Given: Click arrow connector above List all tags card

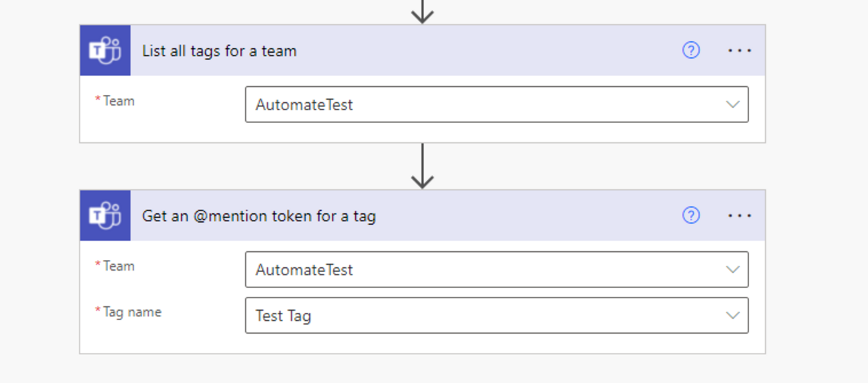Looking at the screenshot, I should click(422, 11).
